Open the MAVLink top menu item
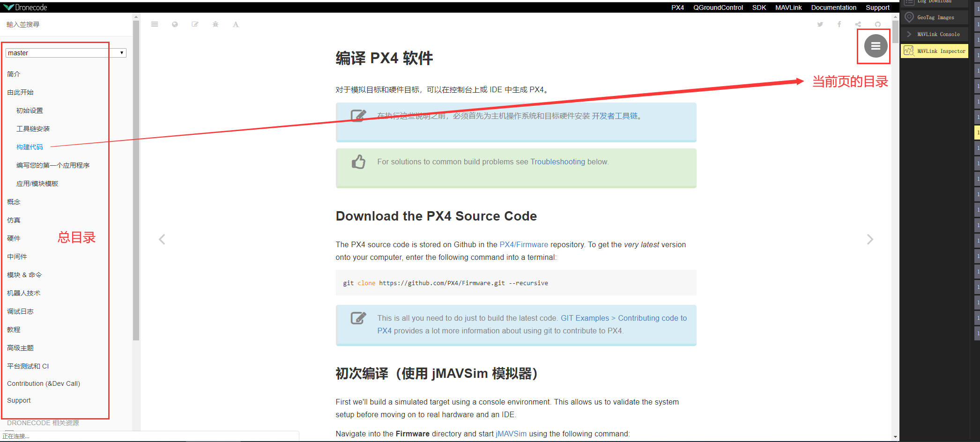 tap(788, 7)
